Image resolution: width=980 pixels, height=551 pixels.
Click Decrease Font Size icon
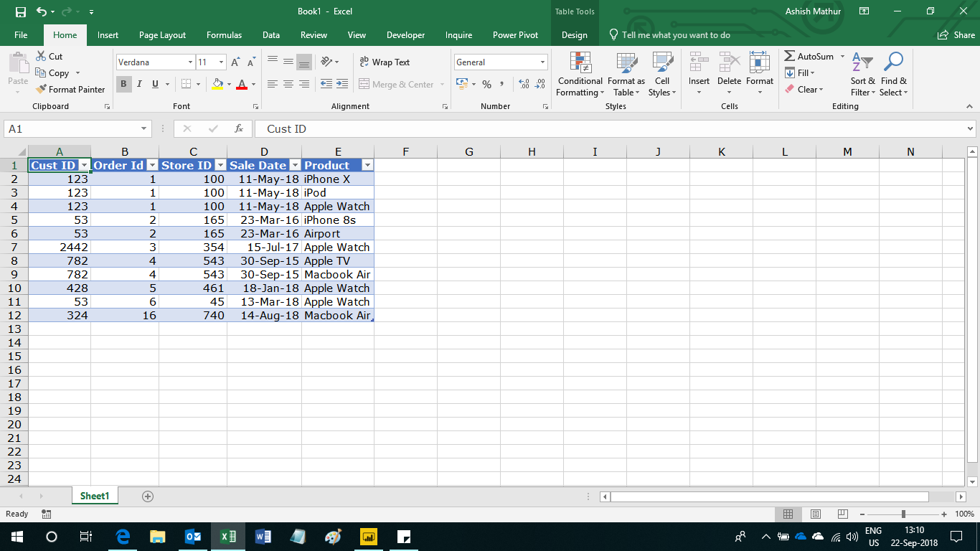point(251,62)
